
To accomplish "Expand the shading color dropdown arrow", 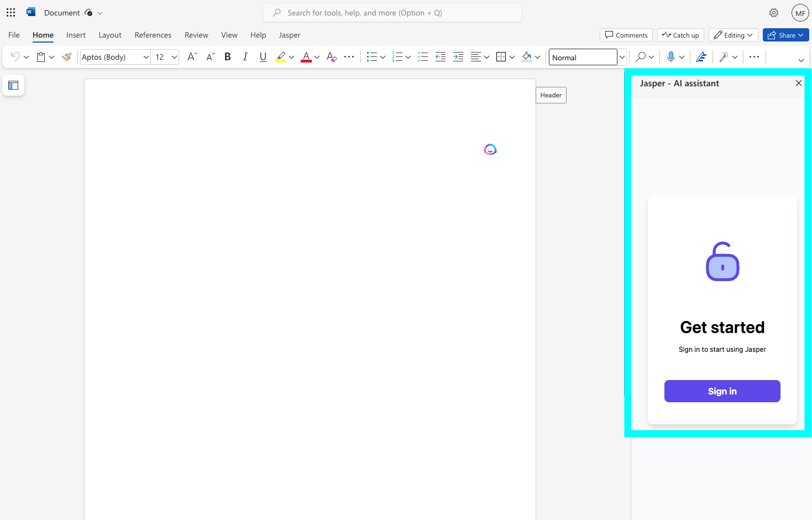I will coord(537,57).
